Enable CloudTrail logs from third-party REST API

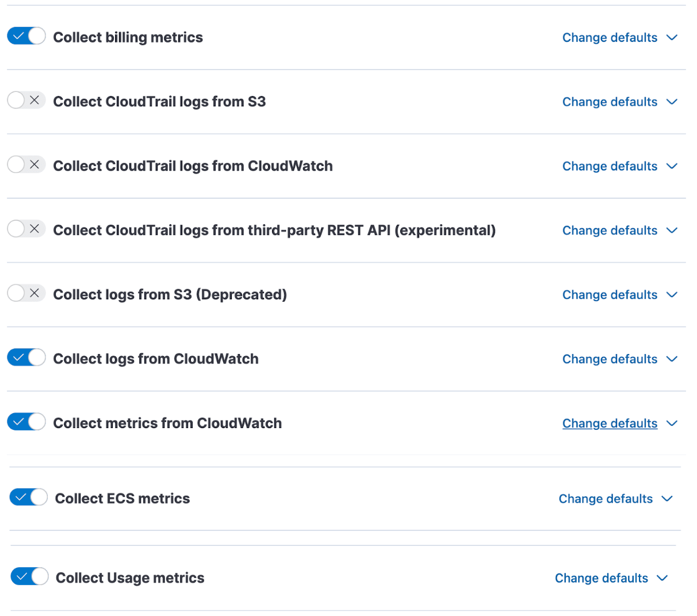click(x=26, y=229)
